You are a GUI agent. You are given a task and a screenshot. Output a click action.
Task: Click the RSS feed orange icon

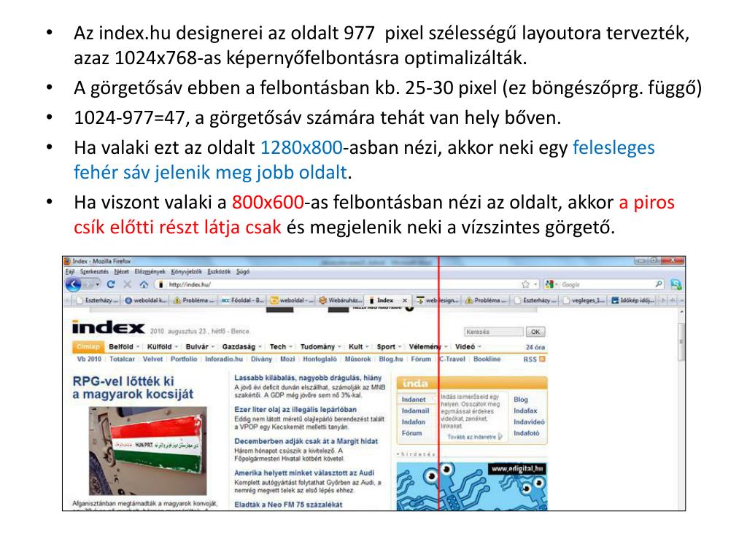point(542,359)
